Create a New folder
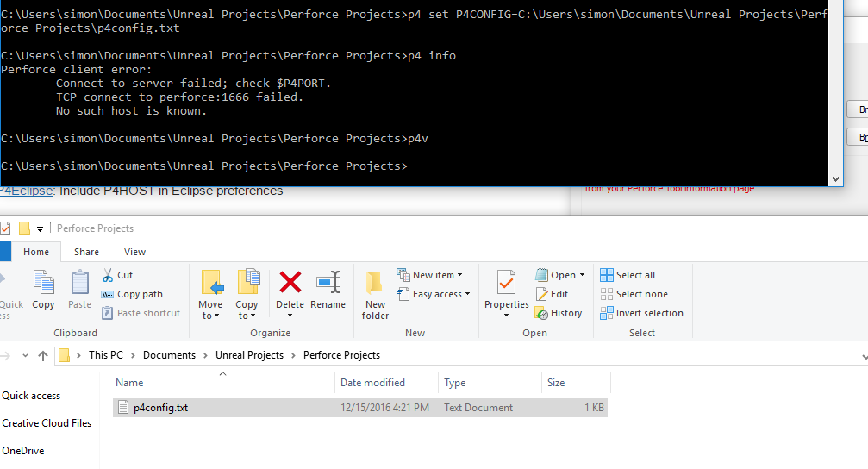 [x=375, y=295]
